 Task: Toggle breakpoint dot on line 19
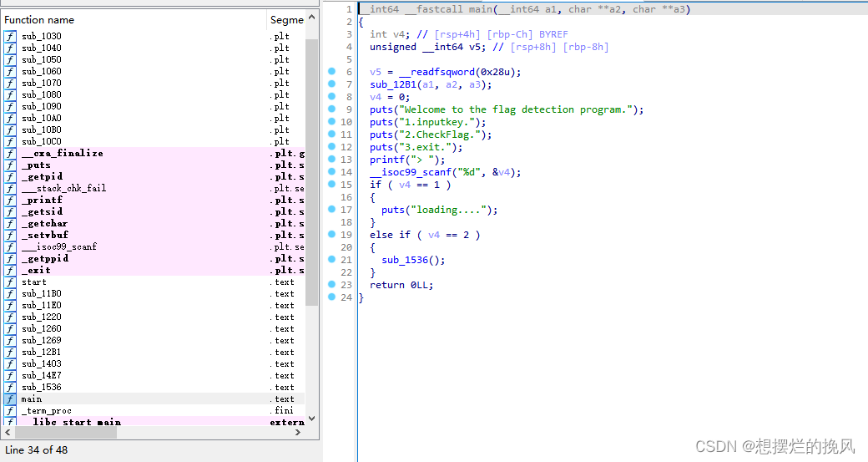point(331,234)
